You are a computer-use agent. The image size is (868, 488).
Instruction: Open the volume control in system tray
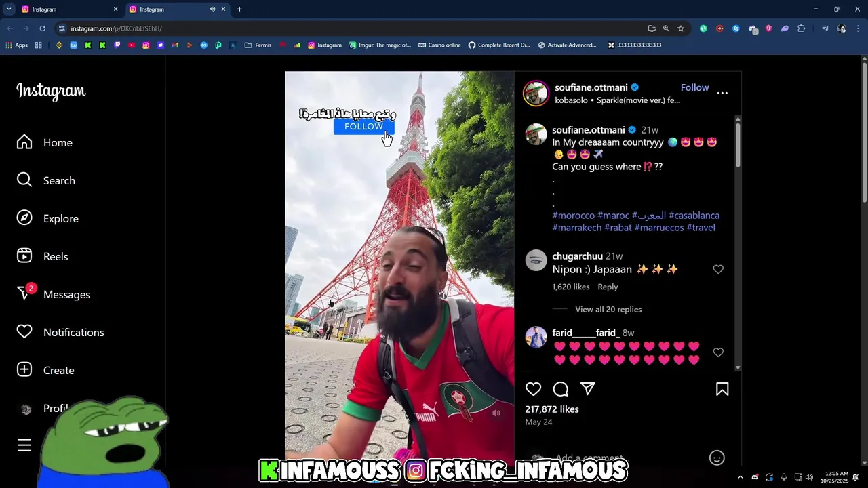click(x=809, y=477)
